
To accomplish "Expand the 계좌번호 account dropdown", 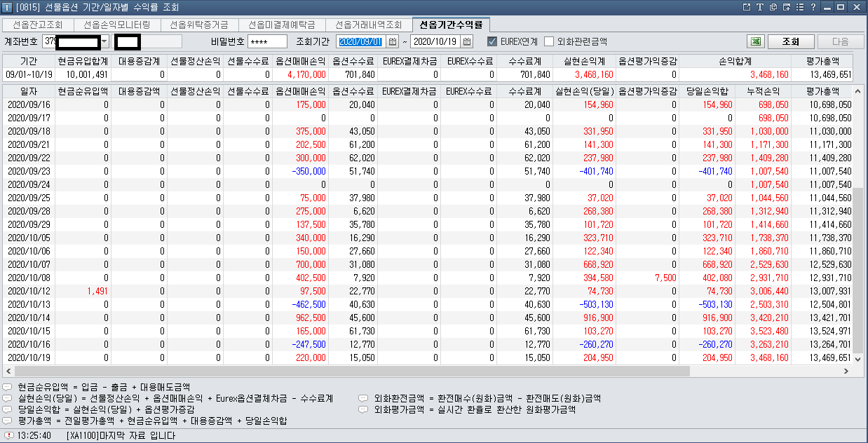I will (x=105, y=41).
